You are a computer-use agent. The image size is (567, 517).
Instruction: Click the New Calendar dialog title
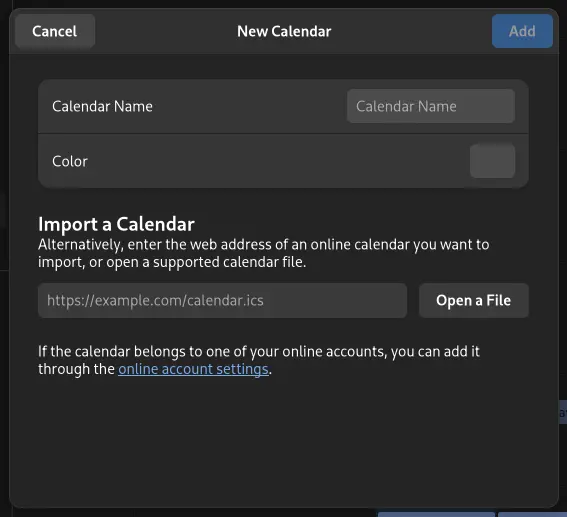(x=284, y=31)
